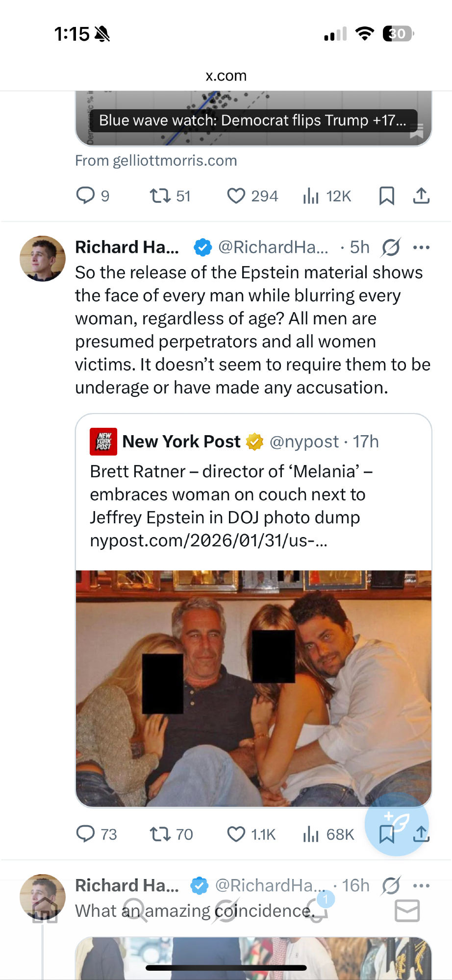Open Grok explanation on the 5h tweet
The image size is (452, 980).
[391, 247]
